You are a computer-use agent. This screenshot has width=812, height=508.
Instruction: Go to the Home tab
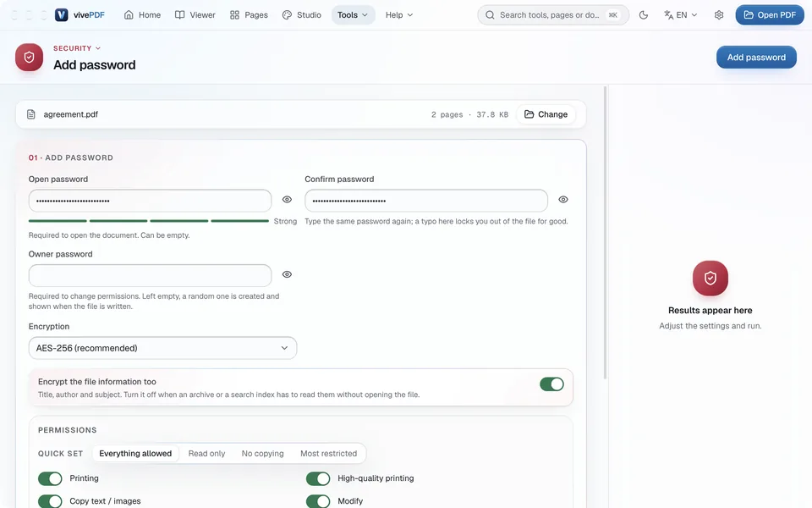[x=142, y=15]
